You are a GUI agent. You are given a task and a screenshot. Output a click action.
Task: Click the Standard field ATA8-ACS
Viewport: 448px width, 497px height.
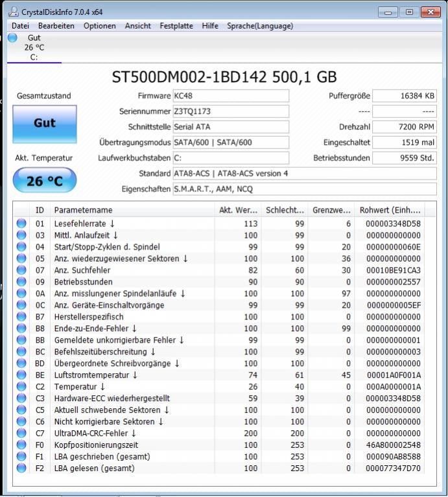[x=305, y=174]
